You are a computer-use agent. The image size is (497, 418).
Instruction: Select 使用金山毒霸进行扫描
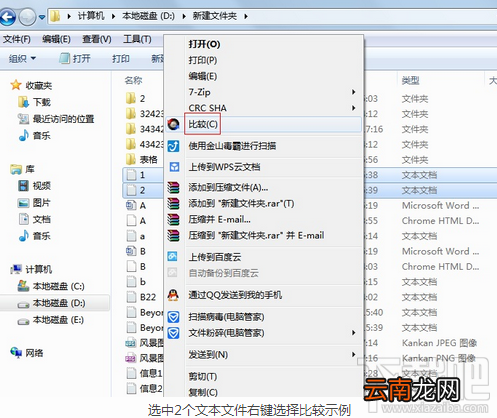[232, 146]
